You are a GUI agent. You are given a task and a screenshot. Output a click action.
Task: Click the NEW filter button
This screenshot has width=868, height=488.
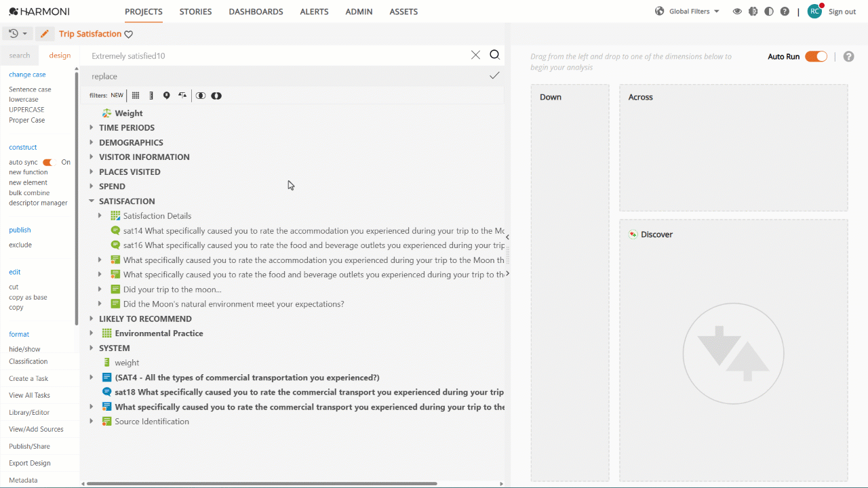117,96
